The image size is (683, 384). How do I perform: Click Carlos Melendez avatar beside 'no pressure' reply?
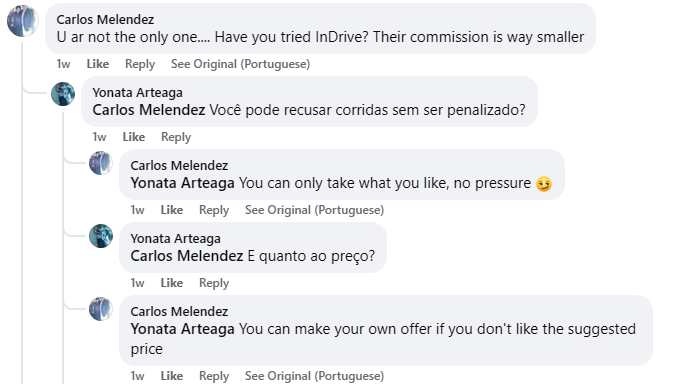tap(101, 163)
